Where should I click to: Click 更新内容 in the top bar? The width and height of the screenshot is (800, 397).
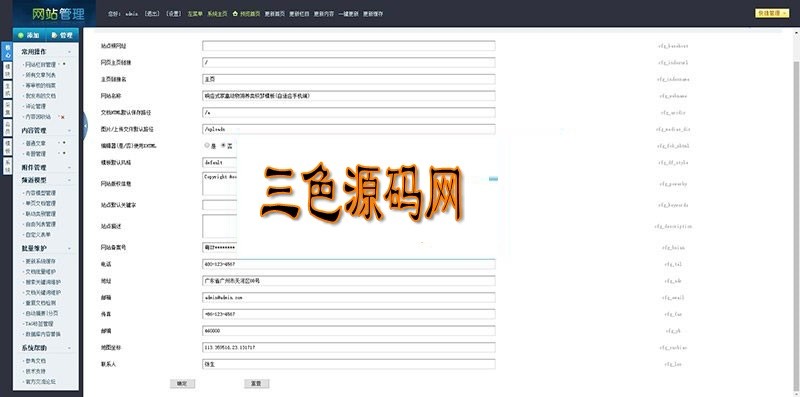(x=323, y=14)
